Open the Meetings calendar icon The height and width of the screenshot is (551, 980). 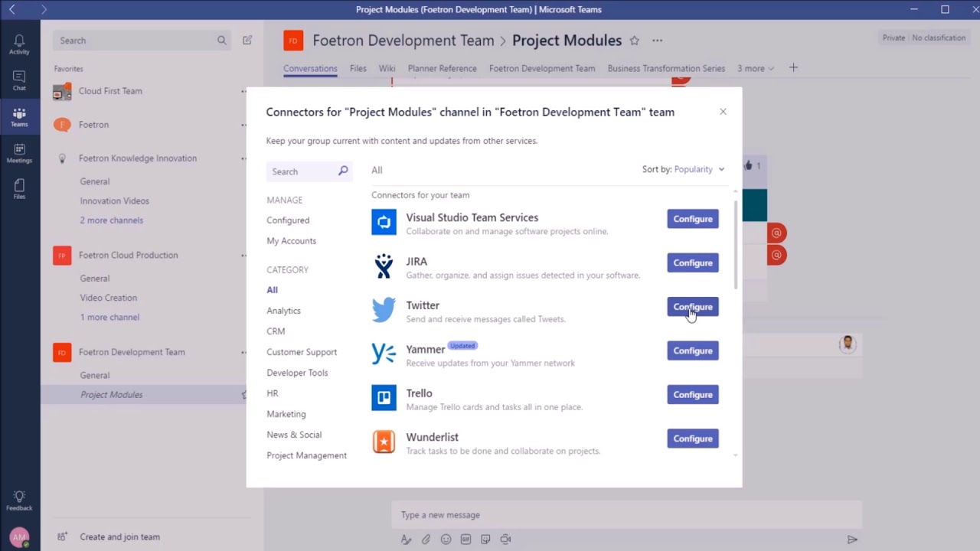[x=19, y=153]
